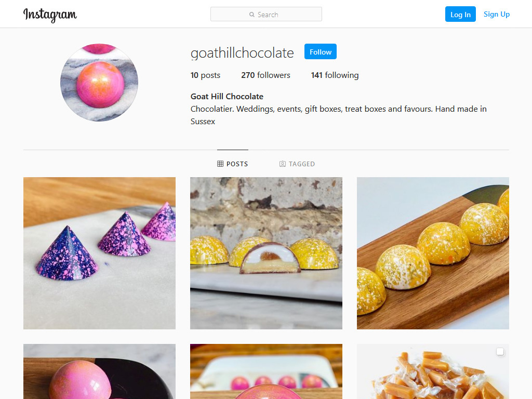Open the pink sphere chocolate post
The width and height of the screenshot is (532, 399).
click(99, 371)
